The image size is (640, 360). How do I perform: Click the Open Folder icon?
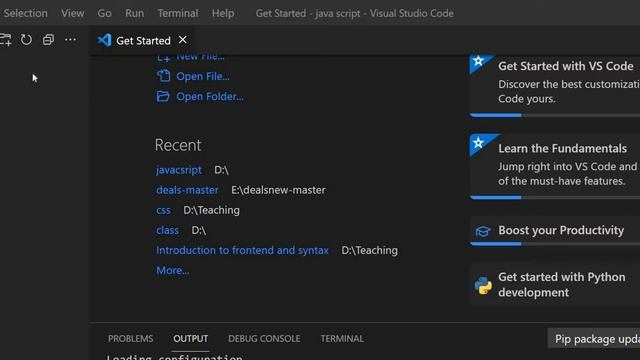163,96
